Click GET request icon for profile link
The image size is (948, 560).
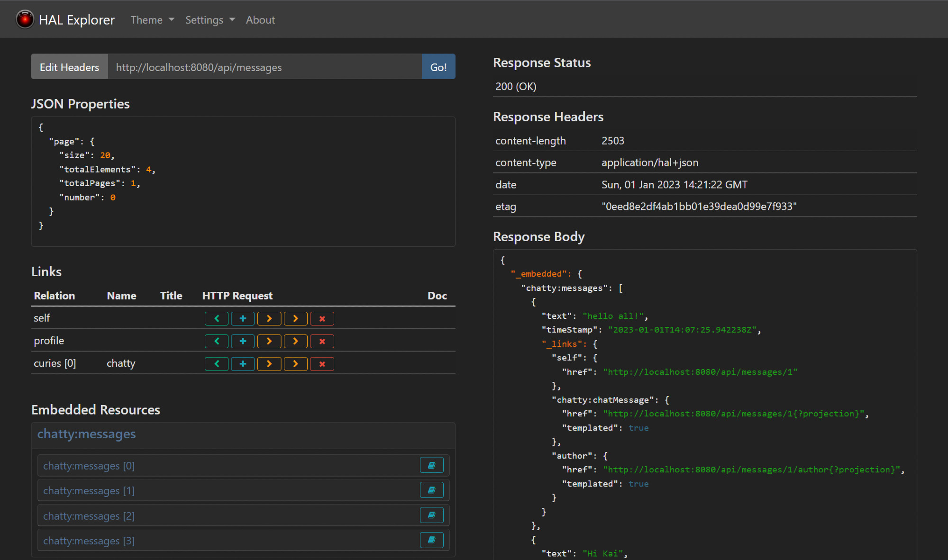217,341
